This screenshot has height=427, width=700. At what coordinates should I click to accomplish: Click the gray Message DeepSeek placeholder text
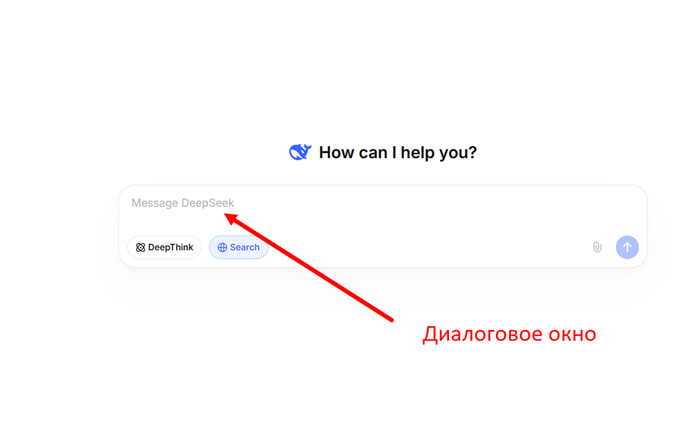tap(183, 203)
